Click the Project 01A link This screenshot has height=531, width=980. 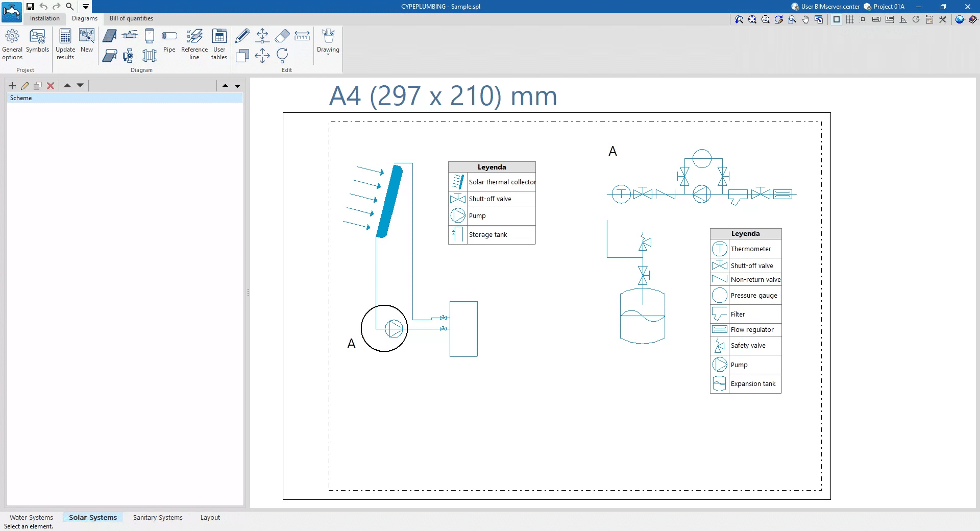888,7
